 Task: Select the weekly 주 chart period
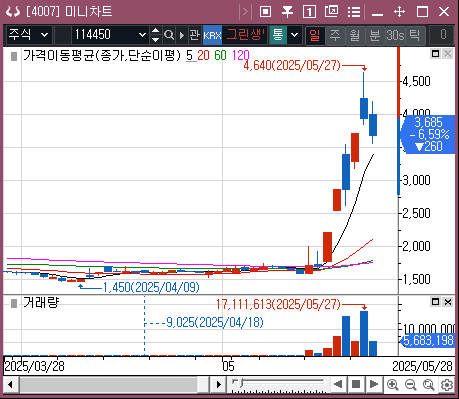pos(335,35)
